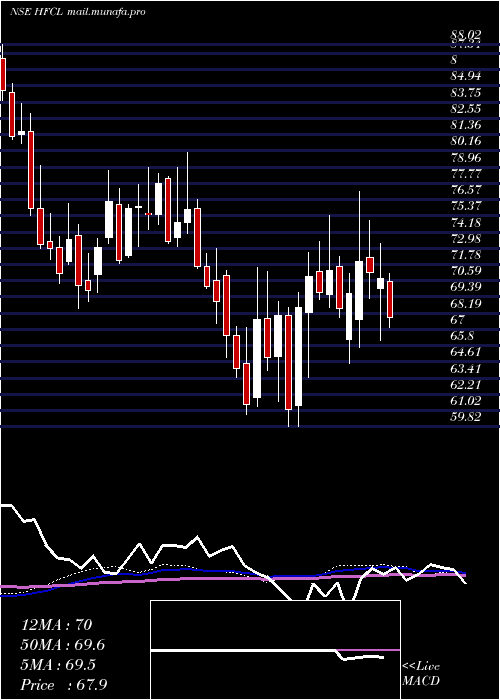Viewport: 500px width, 700px height.
Task: Click the 63.41 price axis label
Action: click(466, 369)
